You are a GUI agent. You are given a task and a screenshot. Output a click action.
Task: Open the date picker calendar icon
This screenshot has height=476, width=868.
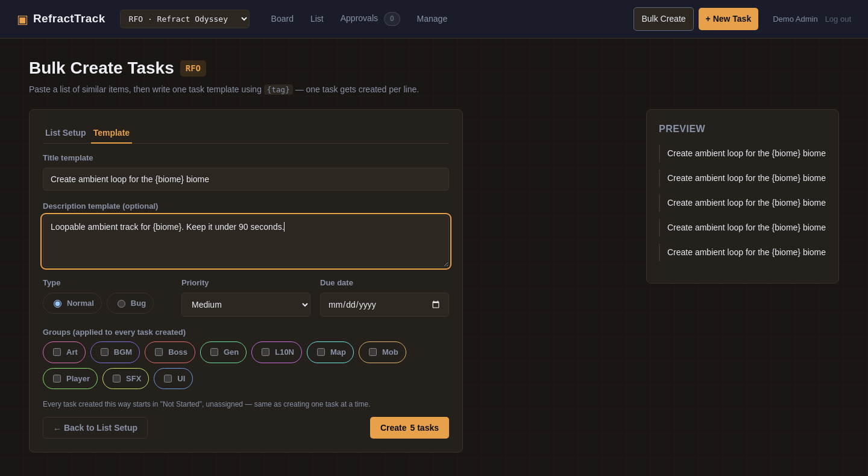[436, 305]
